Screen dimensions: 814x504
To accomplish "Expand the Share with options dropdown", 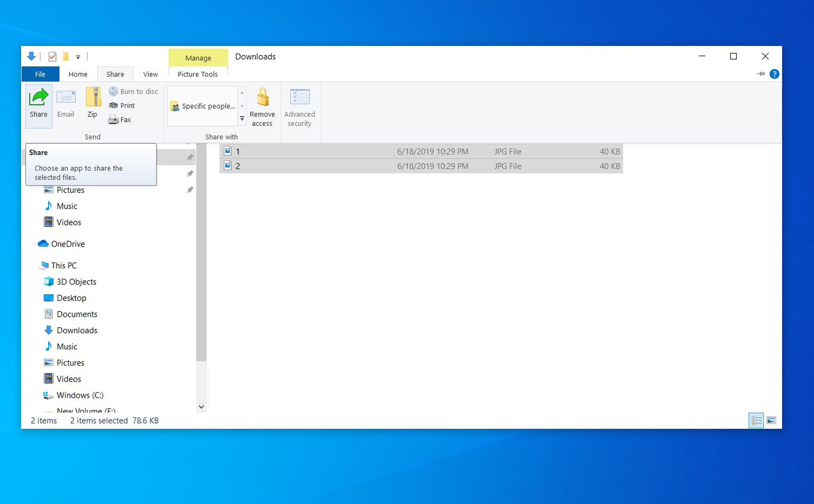I will coord(242,118).
